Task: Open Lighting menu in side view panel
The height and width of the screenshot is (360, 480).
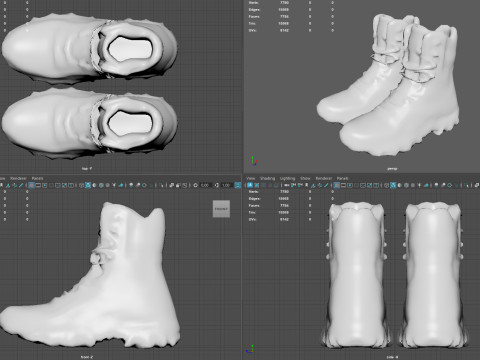Action: (x=287, y=178)
